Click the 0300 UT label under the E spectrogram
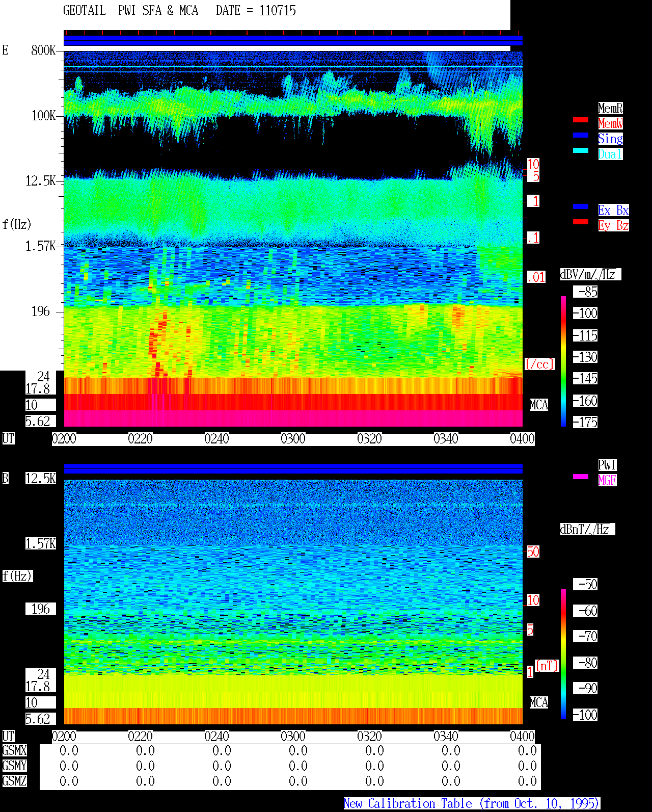 [x=293, y=439]
